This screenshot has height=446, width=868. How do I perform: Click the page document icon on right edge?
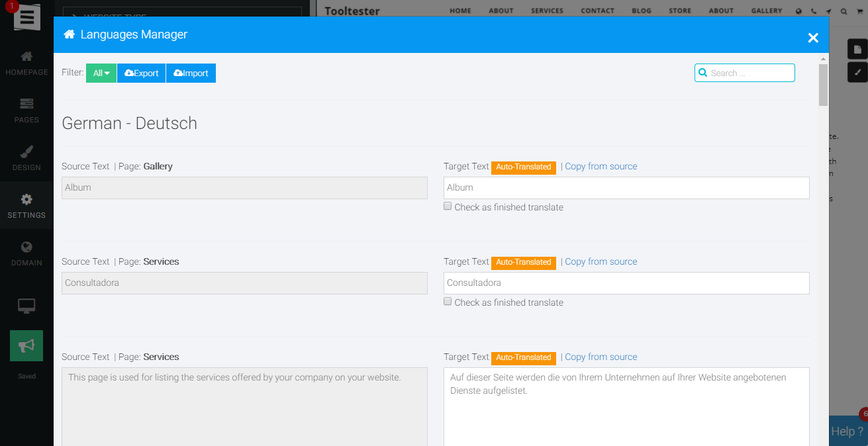coord(857,49)
